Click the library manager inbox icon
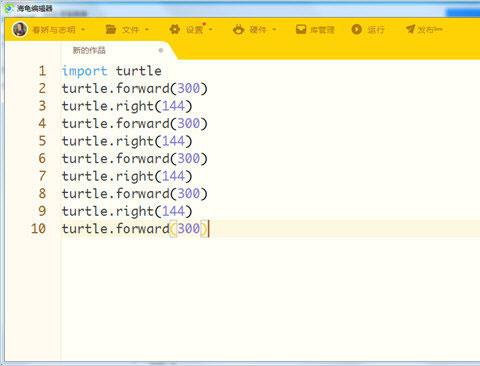This screenshot has width=480, height=366. pyautogui.click(x=301, y=29)
